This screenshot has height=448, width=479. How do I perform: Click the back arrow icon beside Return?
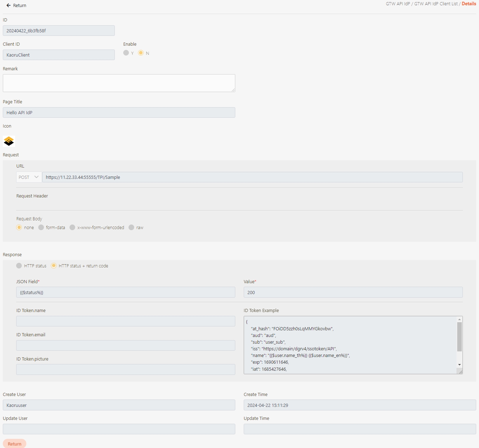[8, 6]
